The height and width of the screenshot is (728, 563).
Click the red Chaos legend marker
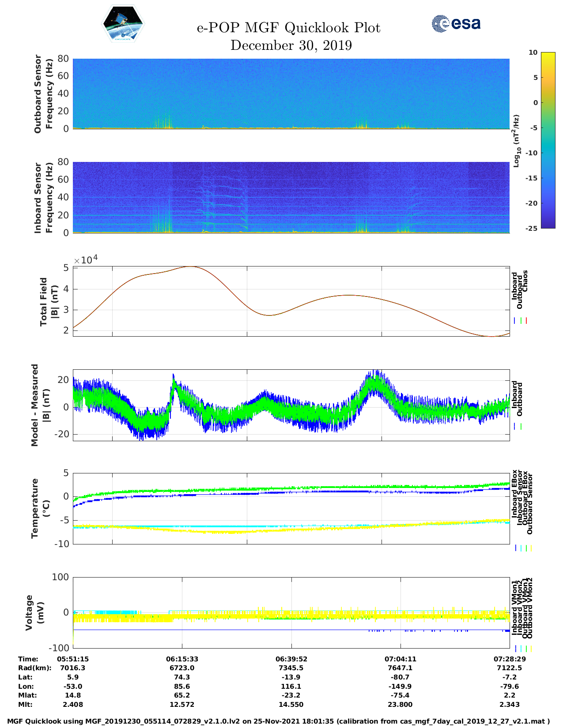526,321
